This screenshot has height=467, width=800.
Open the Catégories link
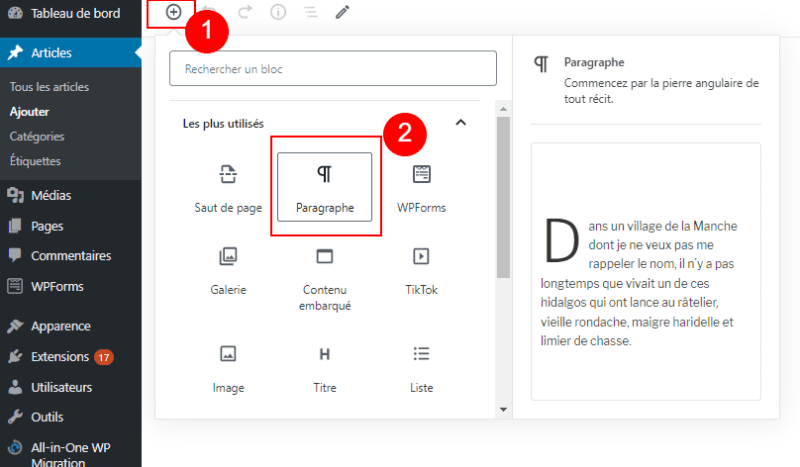37,136
